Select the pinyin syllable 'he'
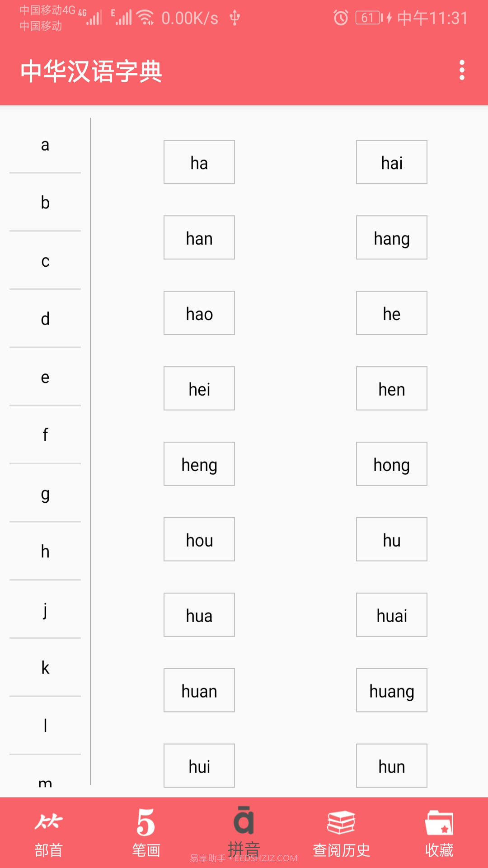The height and width of the screenshot is (868, 488). coord(391,313)
